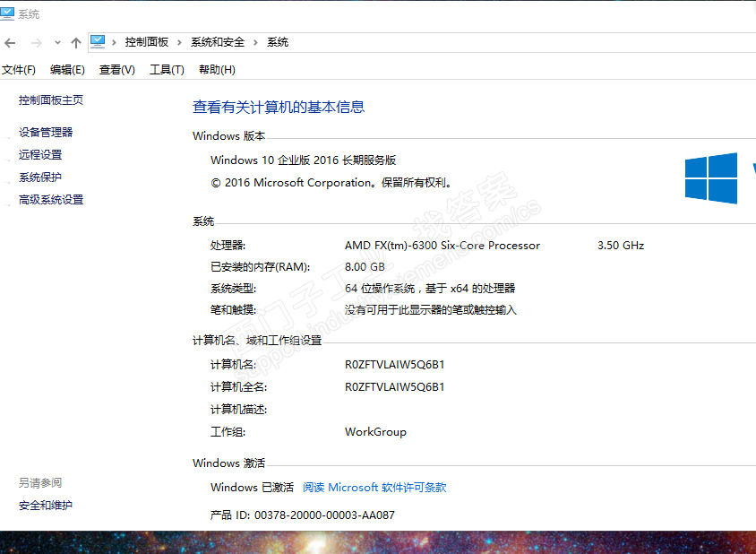The height and width of the screenshot is (554, 756).
Task: Select the 8.00 GB RAM value
Action: pyautogui.click(x=365, y=267)
